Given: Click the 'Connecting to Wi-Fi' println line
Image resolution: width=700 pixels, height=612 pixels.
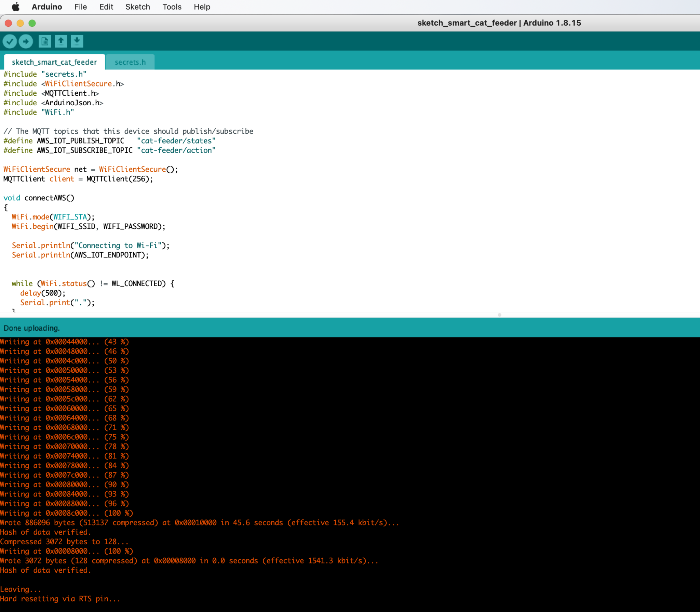Looking at the screenshot, I should point(91,245).
